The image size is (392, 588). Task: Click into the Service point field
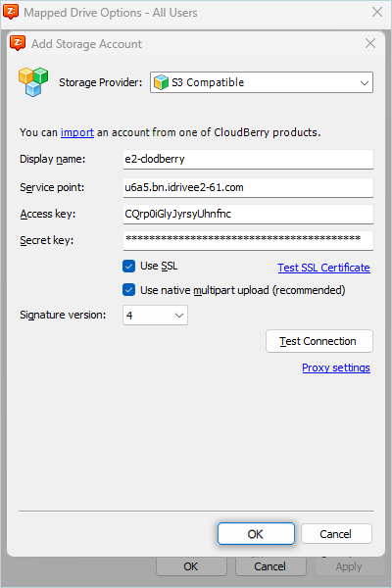coord(248,187)
